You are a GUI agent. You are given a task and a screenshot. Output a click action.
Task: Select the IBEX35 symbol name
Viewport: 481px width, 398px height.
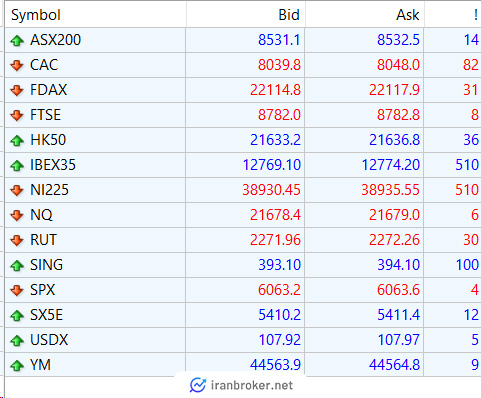[x=53, y=165]
